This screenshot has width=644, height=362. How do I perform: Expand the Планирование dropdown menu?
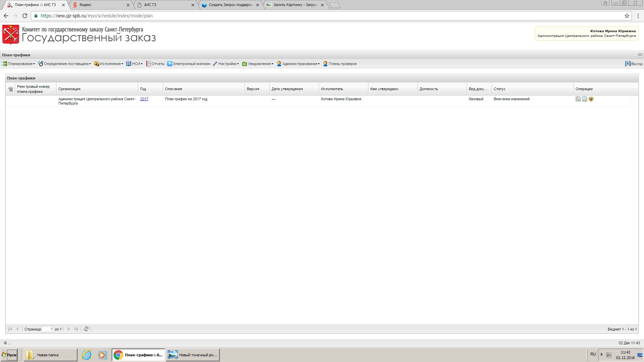click(x=19, y=64)
